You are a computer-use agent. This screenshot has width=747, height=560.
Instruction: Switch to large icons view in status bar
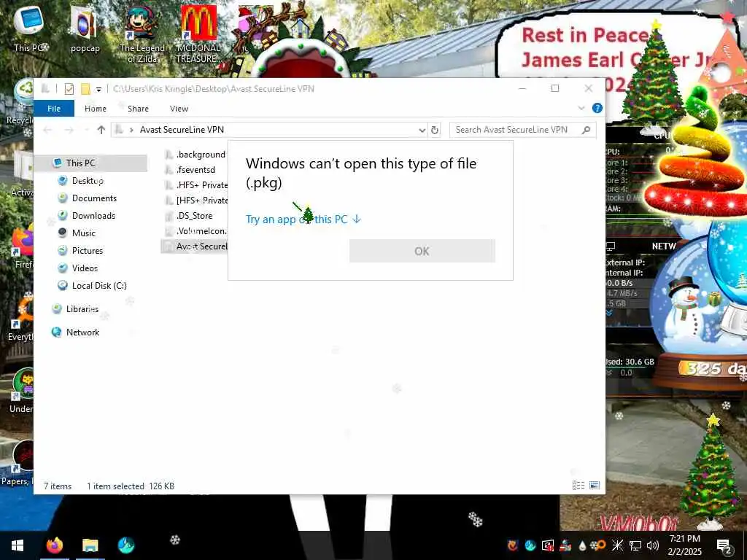click(594, 485)
